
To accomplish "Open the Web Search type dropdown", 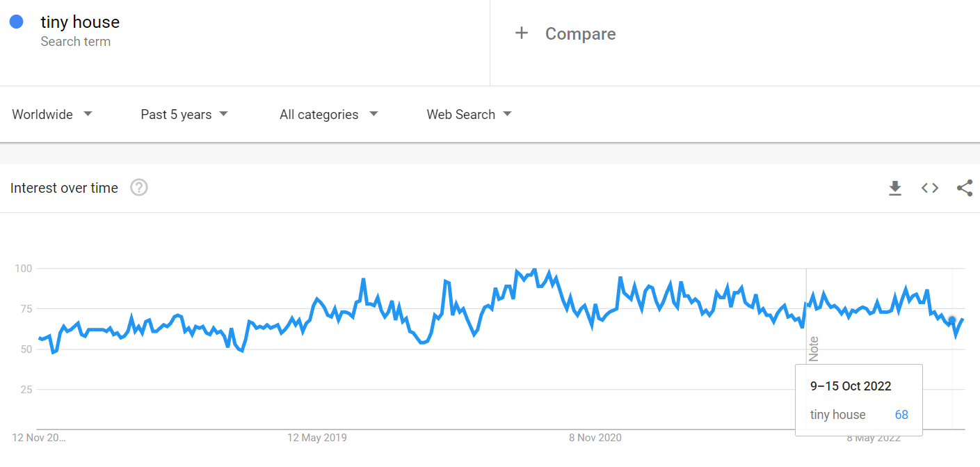I will point(469,114).
